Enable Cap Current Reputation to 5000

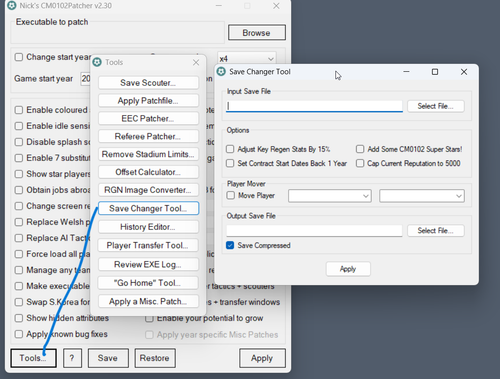click(360, 163)
